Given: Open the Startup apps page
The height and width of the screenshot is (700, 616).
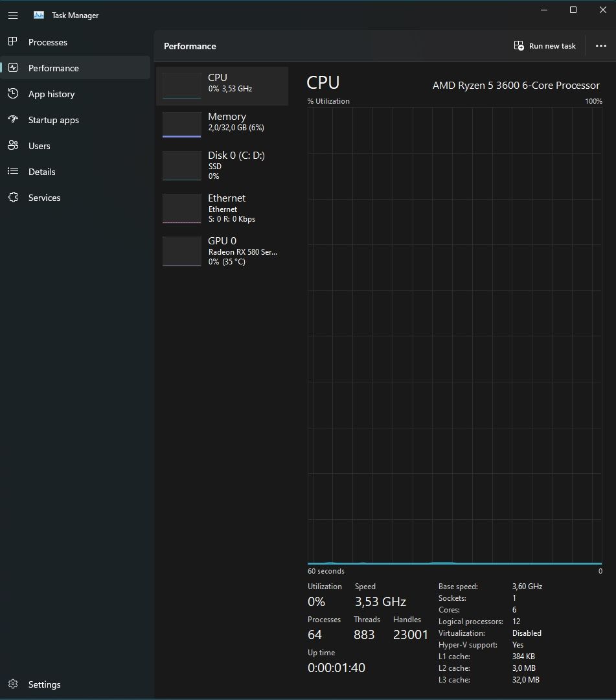Looking at the screenshot, I should pos(54,120).
